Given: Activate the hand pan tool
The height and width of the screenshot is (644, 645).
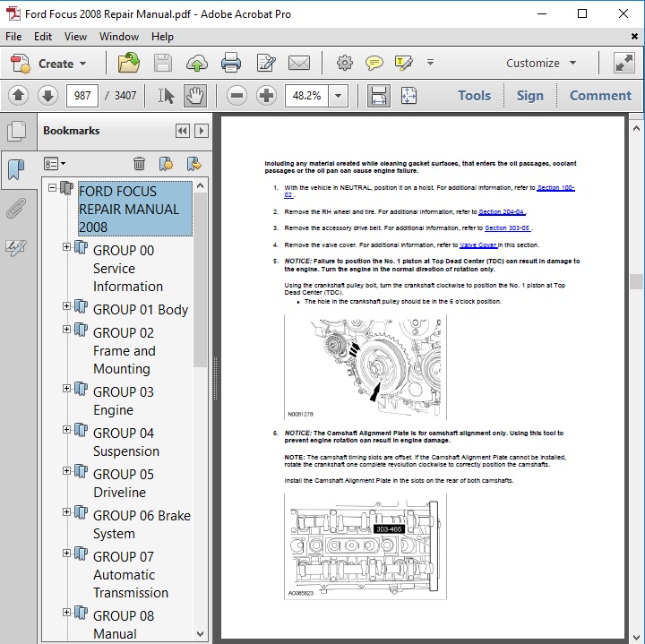Looking at the screenshot, I should pyautogui.click(x=195, y=96).
